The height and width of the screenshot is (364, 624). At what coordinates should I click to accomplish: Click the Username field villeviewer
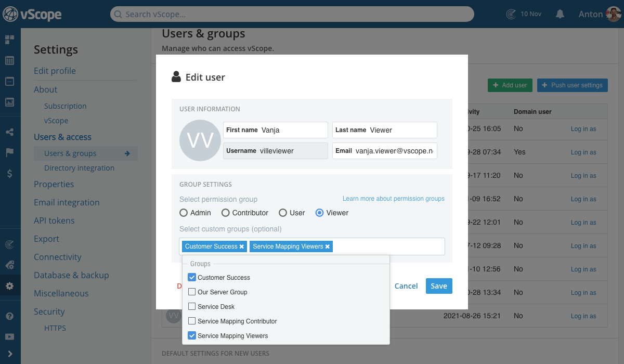coord(276,151)
